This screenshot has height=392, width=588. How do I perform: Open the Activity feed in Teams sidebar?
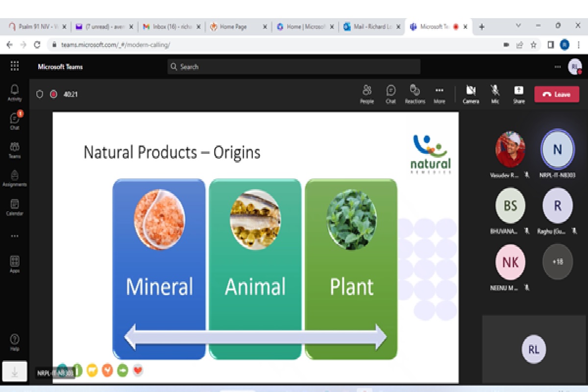coord(15,92)
